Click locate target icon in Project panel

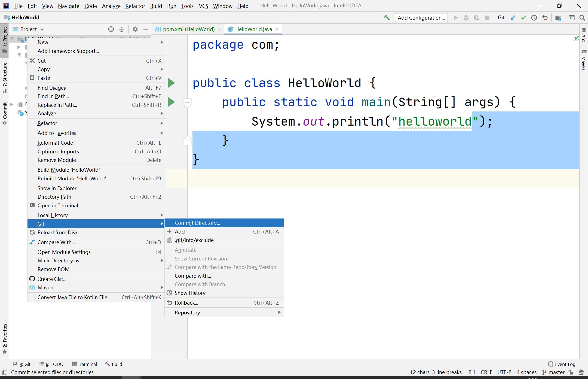(x=111, y=29)
